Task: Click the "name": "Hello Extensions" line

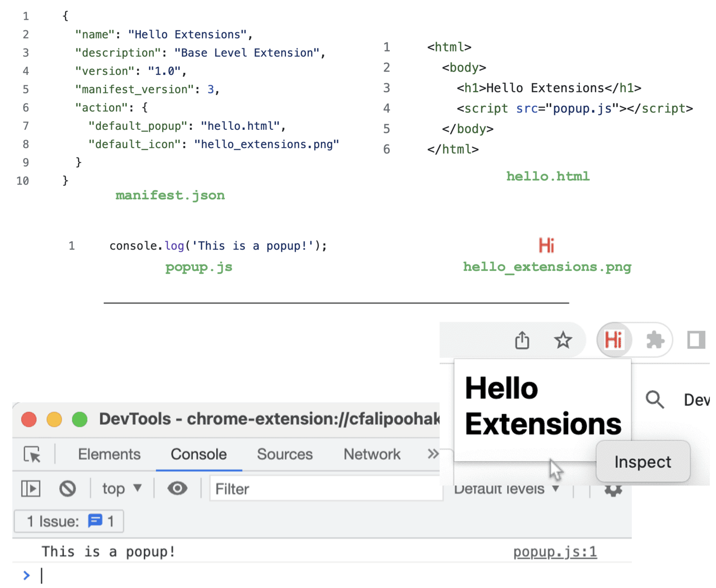Action: [x=164, y=35]
